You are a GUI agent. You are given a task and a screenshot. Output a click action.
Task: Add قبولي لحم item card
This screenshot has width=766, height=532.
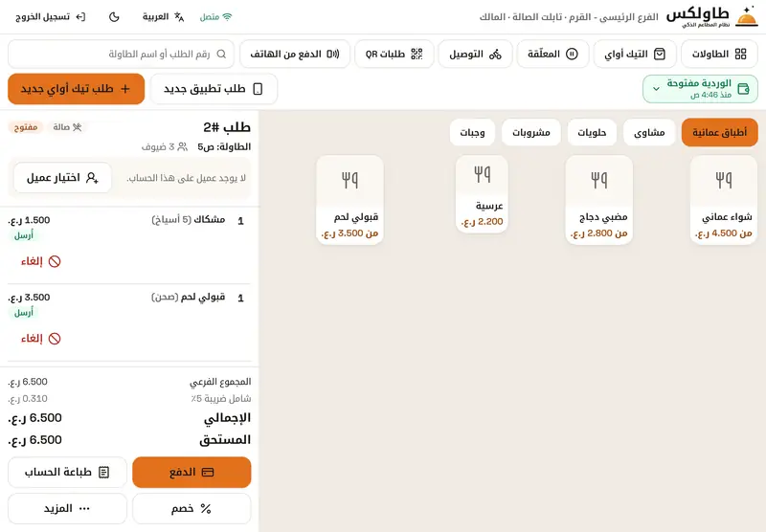349,200
